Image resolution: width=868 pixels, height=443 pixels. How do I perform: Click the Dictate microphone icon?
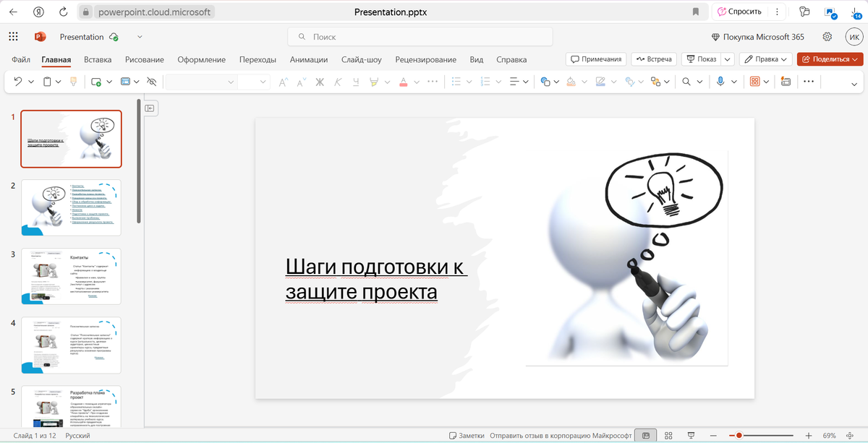720,82
